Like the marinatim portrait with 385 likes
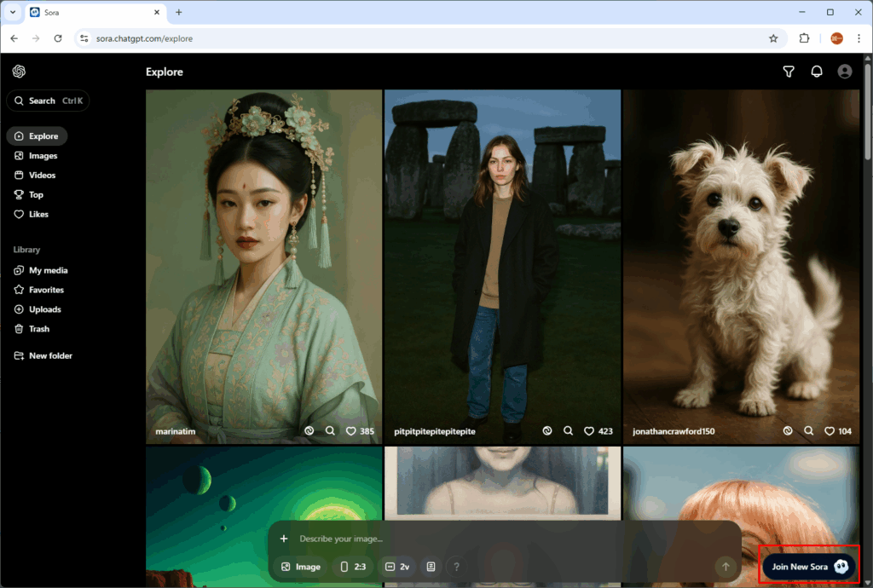This screenshot has height=588, width=873. pyautogui.click(x=351, y=431)
